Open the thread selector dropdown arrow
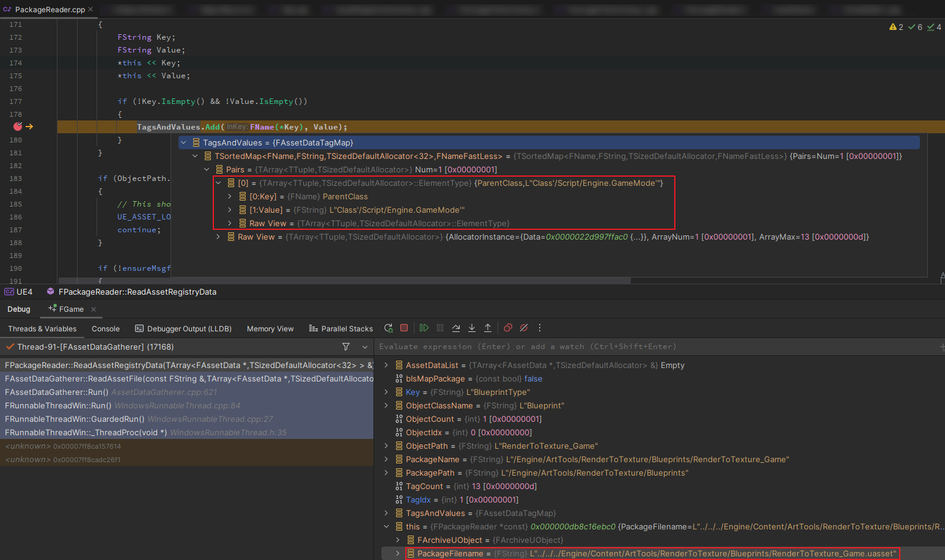The width and height of the screenshot is (945, 560). click(x=365, y=347)
